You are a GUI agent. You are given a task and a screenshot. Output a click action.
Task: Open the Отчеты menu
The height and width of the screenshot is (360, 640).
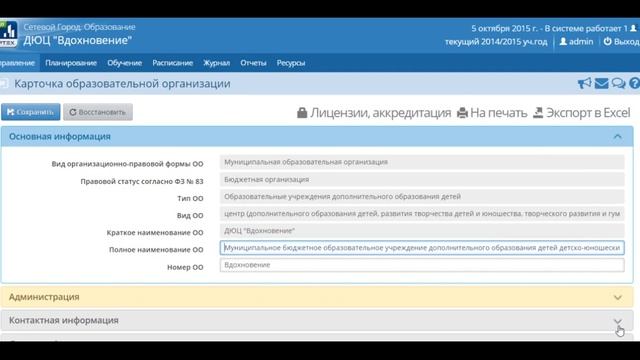(x=253, y=63)
